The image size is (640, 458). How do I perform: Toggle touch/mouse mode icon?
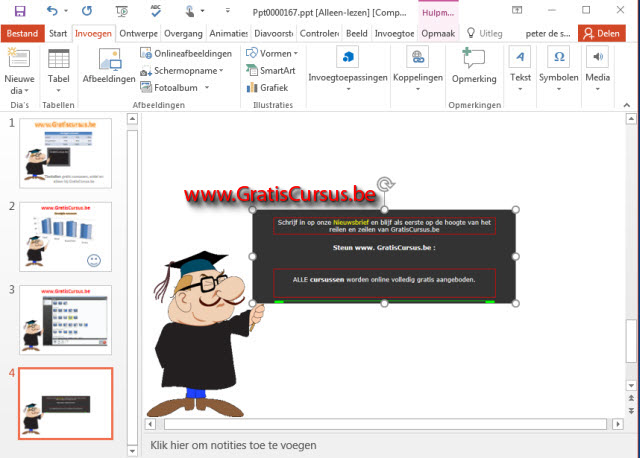190,11
